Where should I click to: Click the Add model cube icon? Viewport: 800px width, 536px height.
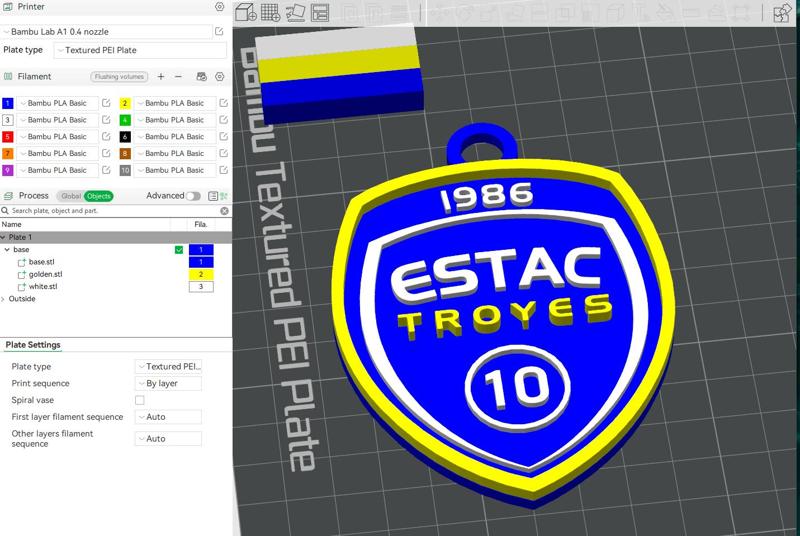pos(245,13)
